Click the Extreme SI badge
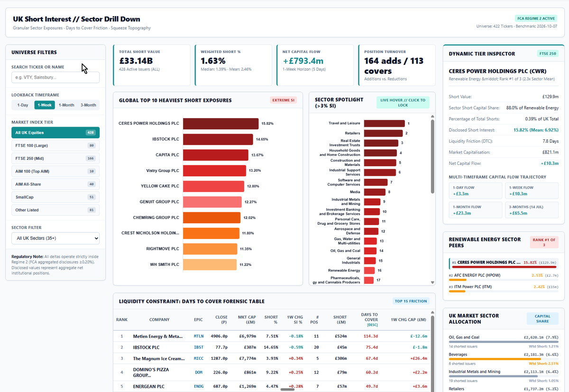The image size is (569, 392). pyautogui.click(x=284, y=100)
